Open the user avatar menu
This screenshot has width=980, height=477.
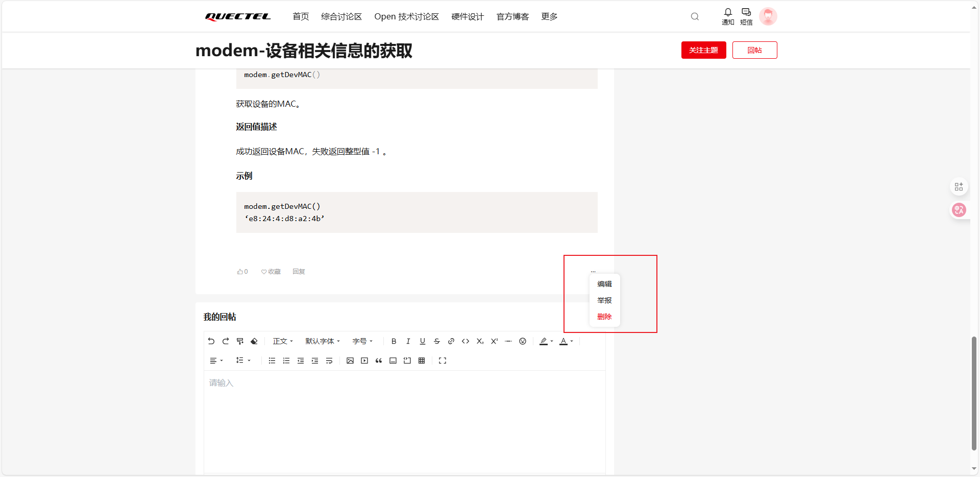(x=768, y=16)
